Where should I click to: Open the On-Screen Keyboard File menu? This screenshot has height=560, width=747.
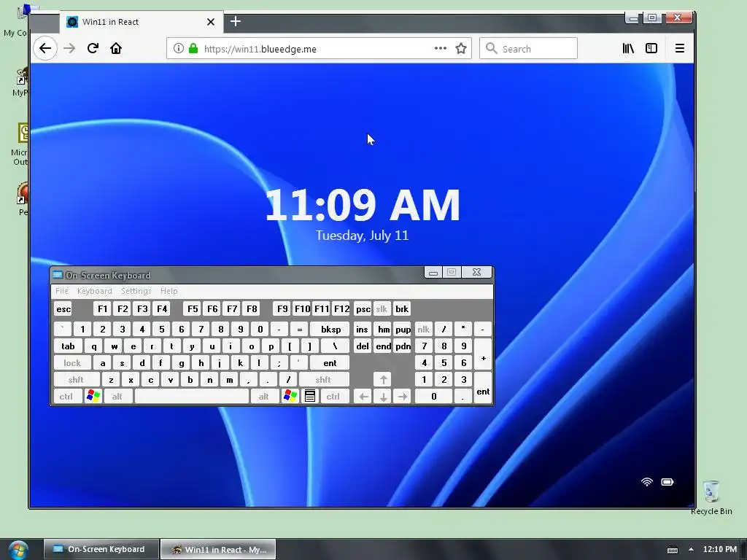(62, 291)
